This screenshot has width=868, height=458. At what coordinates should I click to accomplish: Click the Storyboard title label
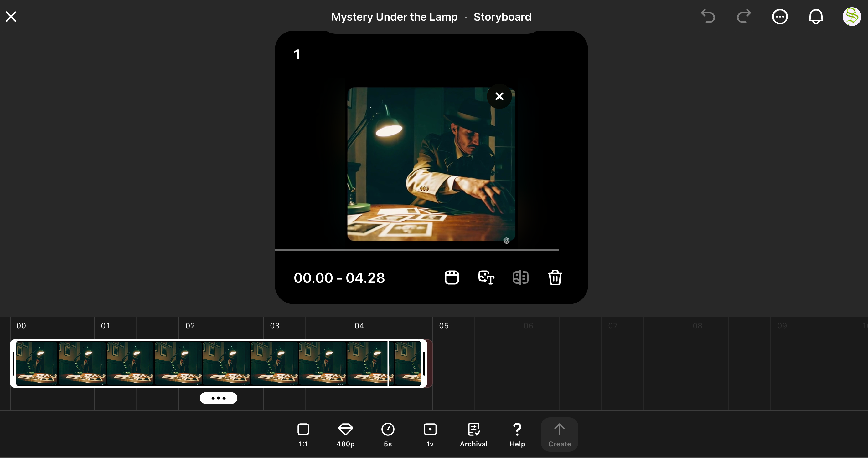[502, 17]
